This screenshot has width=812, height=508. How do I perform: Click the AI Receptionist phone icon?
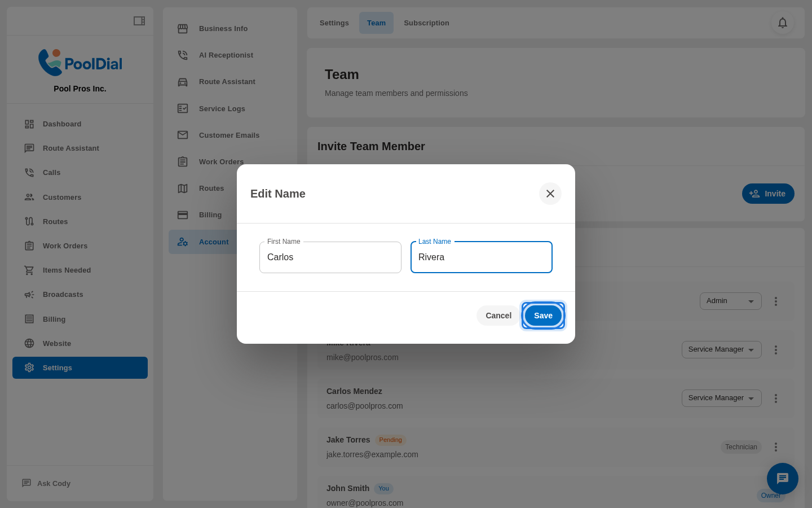[x=183, y=55]
